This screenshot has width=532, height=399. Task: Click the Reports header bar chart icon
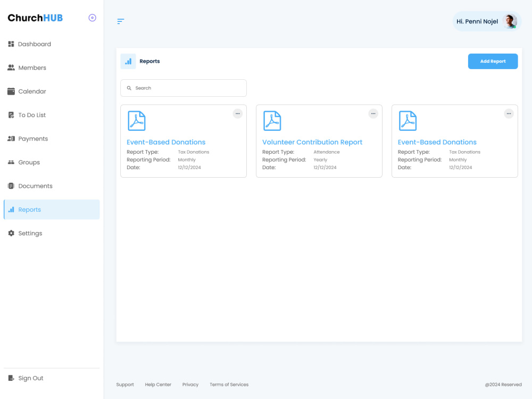128,61
